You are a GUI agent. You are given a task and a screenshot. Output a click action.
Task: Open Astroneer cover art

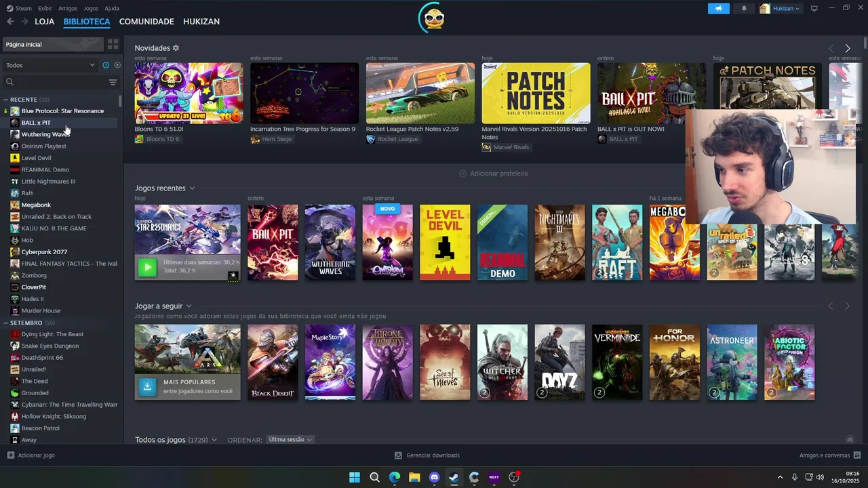pos(732,363)
